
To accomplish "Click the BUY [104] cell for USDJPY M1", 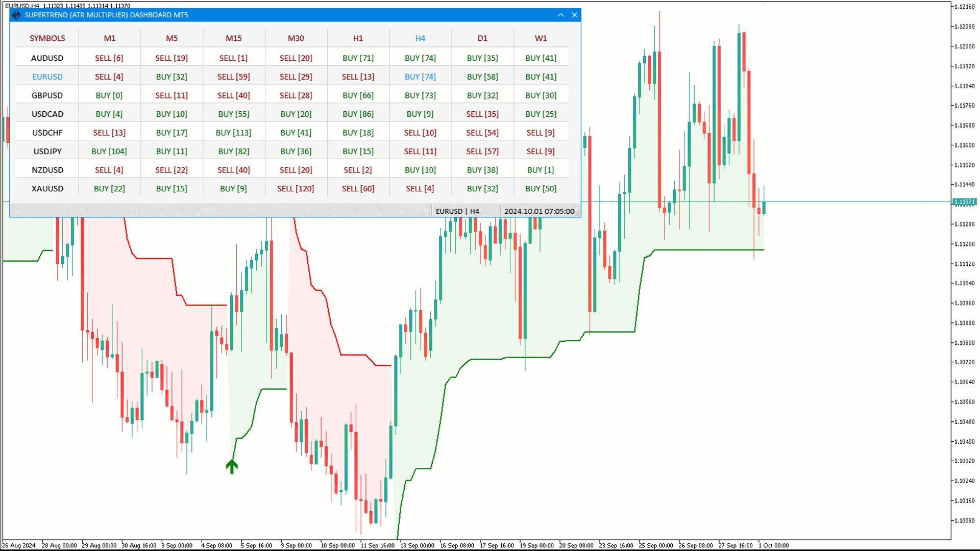I will point(109,151).
